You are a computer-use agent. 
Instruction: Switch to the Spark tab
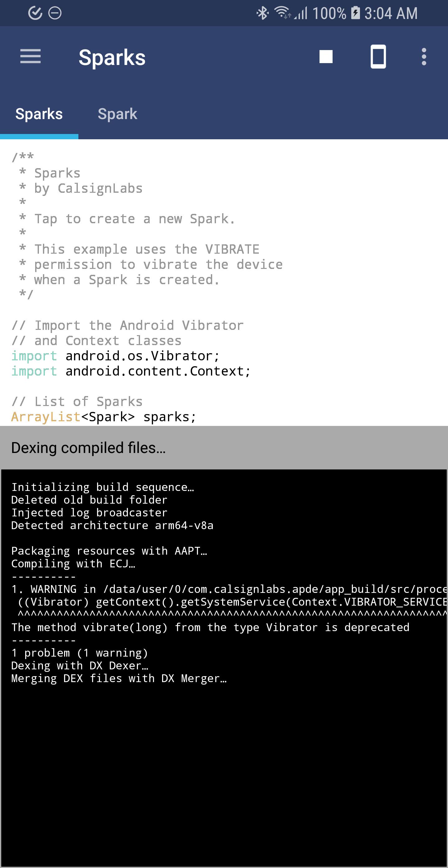117,114
